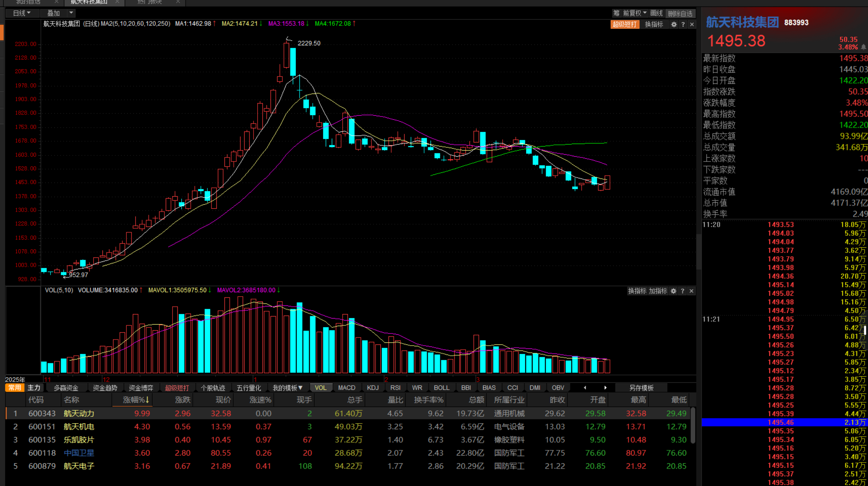The height and width of the screenshot is (486, 868).
Task: Click the 另存模板 button
Action: tap(641, 388)
